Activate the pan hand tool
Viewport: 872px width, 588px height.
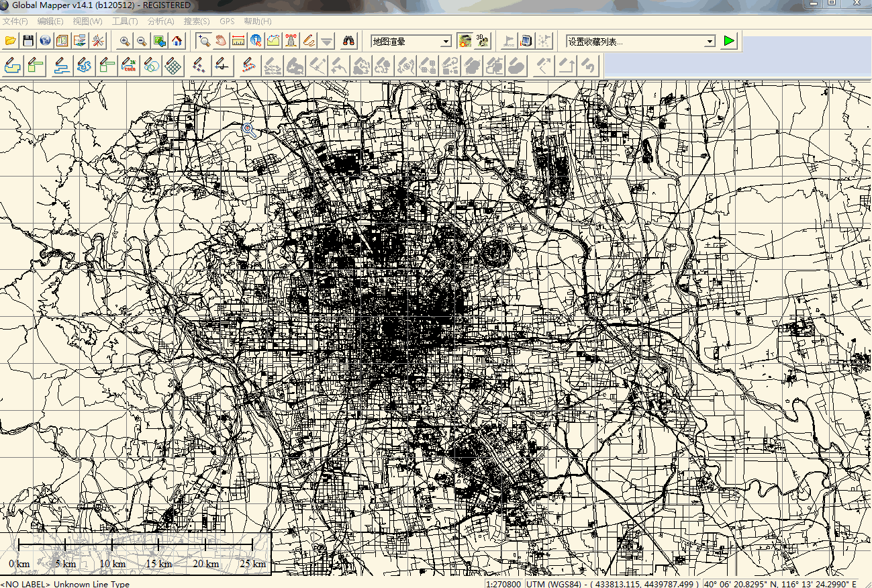[x=221, y=41]
